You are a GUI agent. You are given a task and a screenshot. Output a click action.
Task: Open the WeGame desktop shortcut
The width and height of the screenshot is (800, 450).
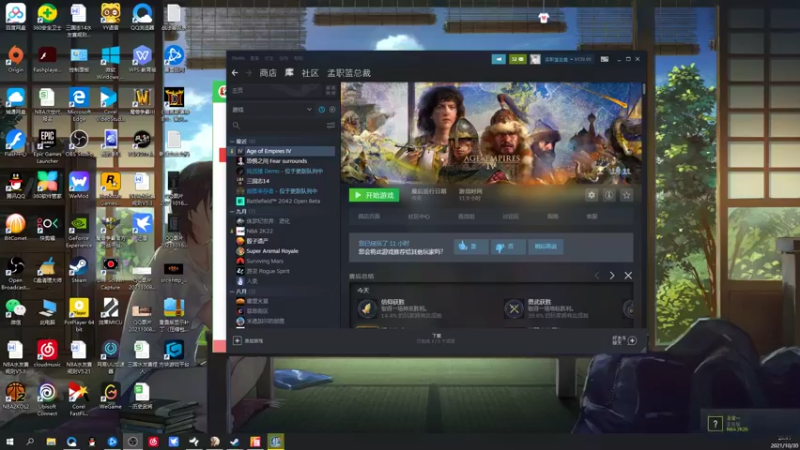coord(110,396)
